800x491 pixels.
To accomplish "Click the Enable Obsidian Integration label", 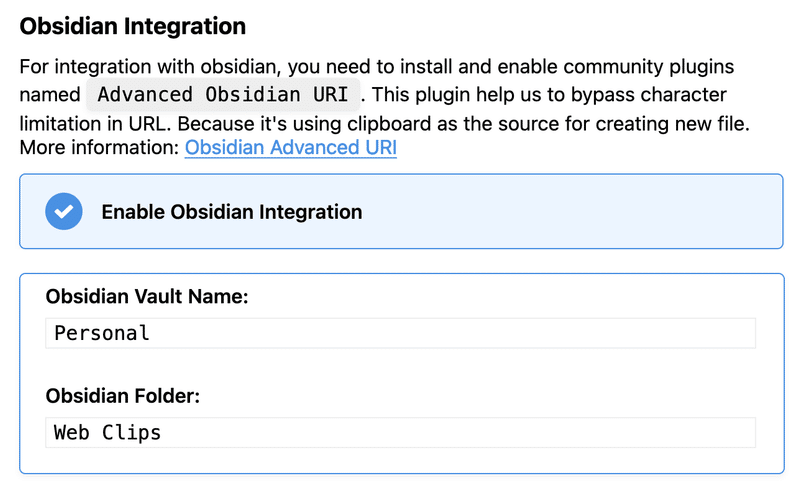I will point(232,212).
